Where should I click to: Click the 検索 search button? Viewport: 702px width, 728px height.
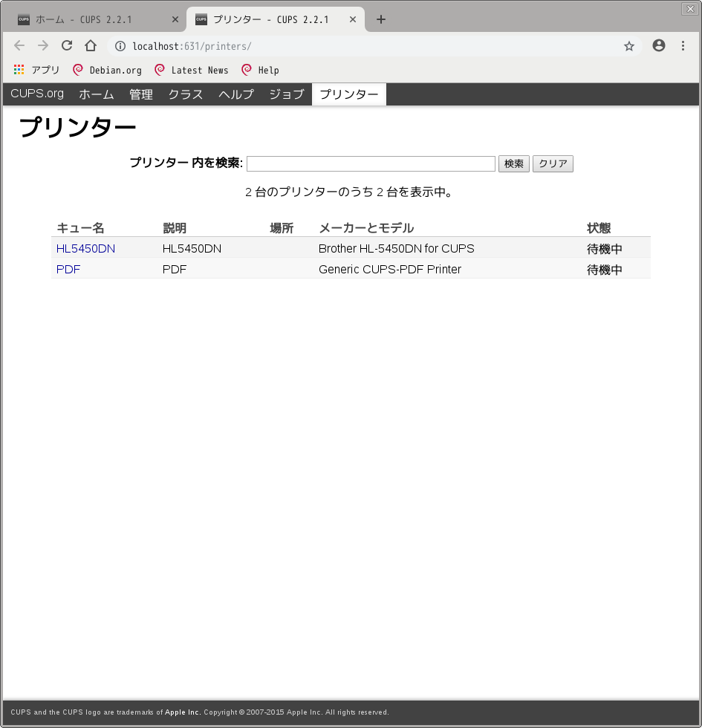[x=514, y=163]
